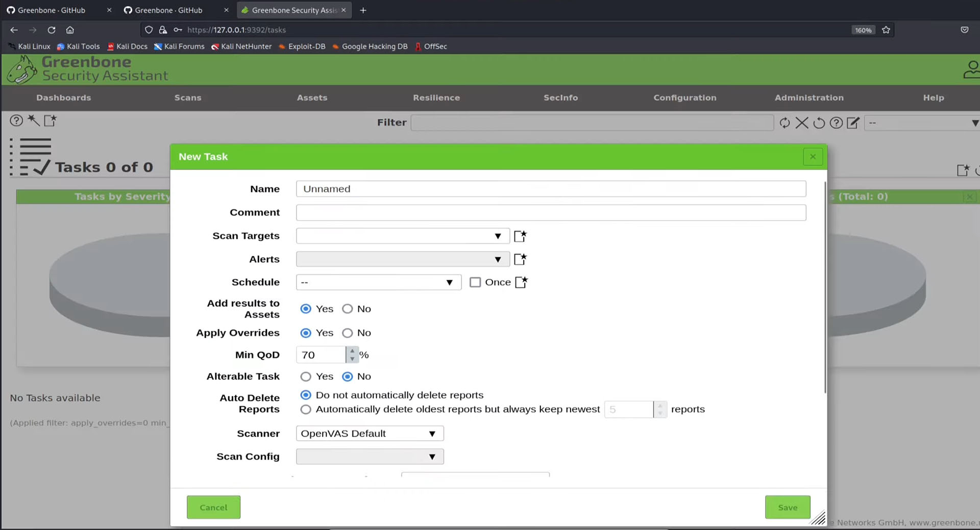Go back in browser history
This screenshot has width=980, height=530.
click(14, 30)
